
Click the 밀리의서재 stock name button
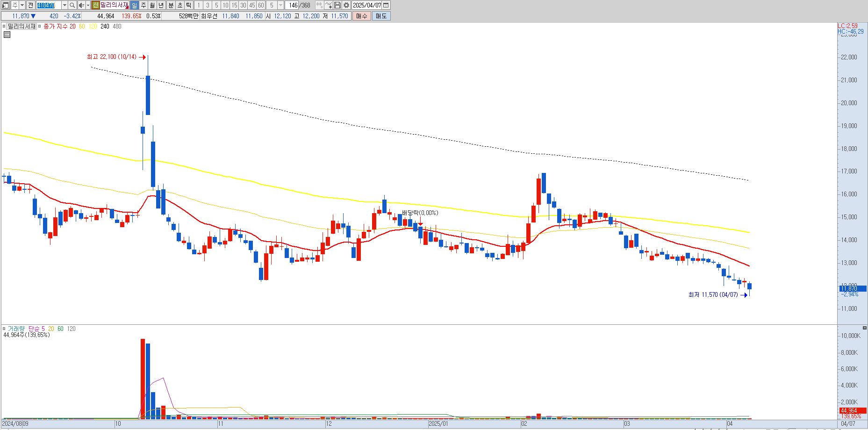pos(114,5)
